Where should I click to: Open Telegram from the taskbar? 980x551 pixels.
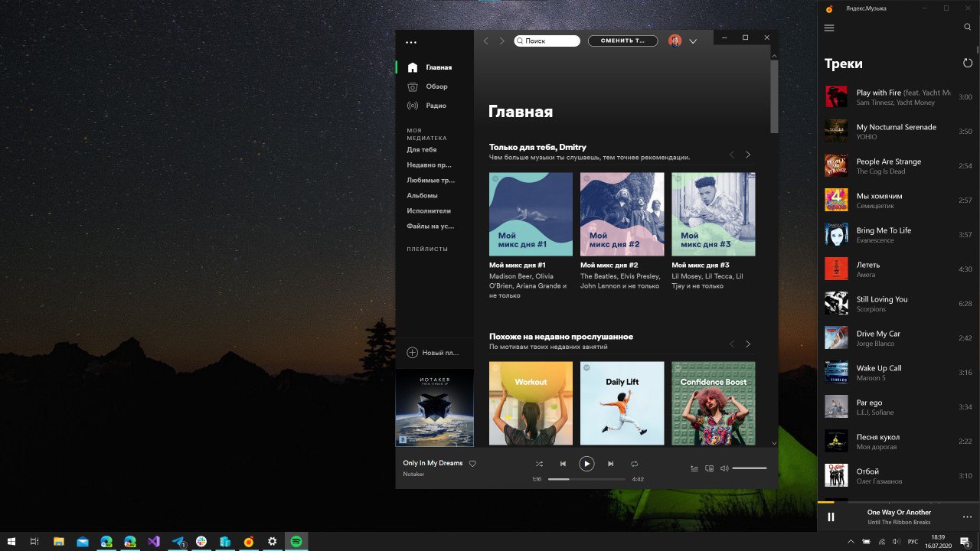178,542
